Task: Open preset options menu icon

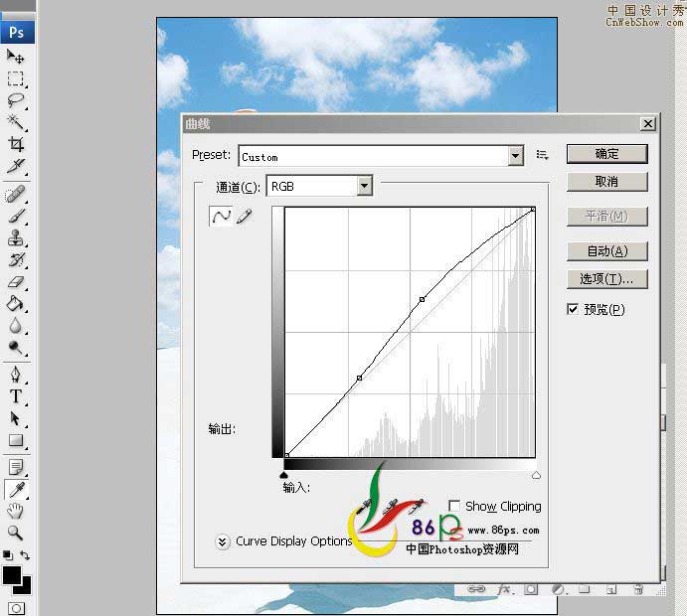Action: coord(542,155)
